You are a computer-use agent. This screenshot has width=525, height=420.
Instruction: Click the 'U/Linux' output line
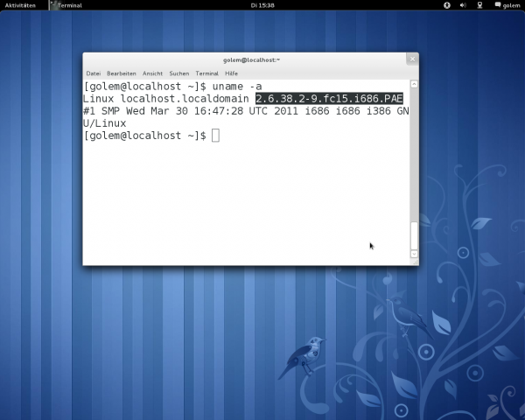[x=104, y=123]
